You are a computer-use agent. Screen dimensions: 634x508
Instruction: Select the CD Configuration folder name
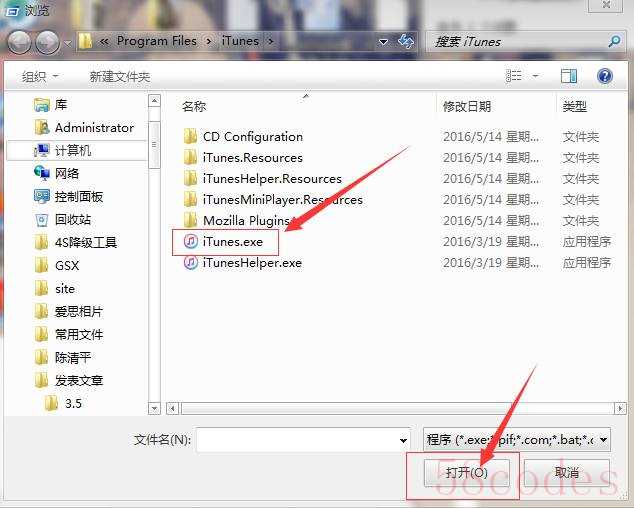click(253, 137)
